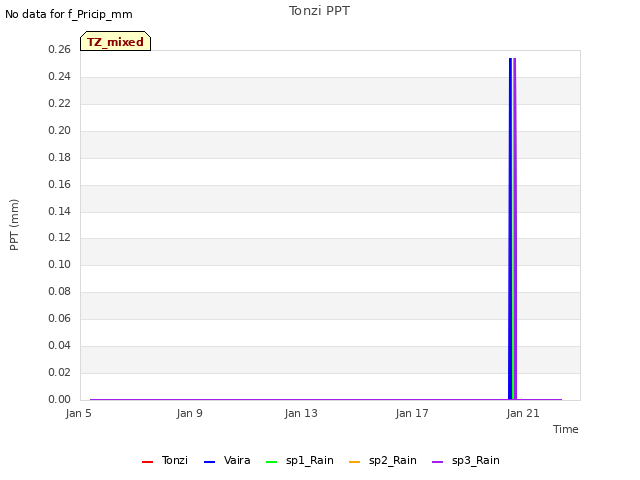Click the Time x-axis label

[x=566, y=429]
